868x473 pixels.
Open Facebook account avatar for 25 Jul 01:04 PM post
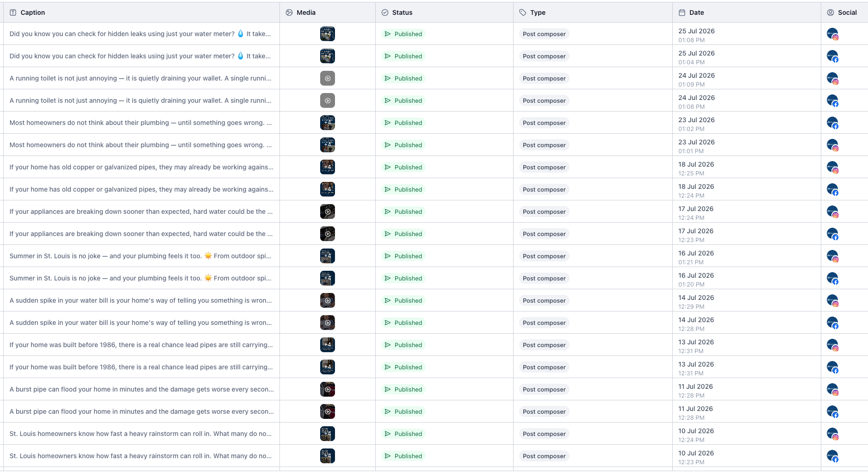coord(833,56)
